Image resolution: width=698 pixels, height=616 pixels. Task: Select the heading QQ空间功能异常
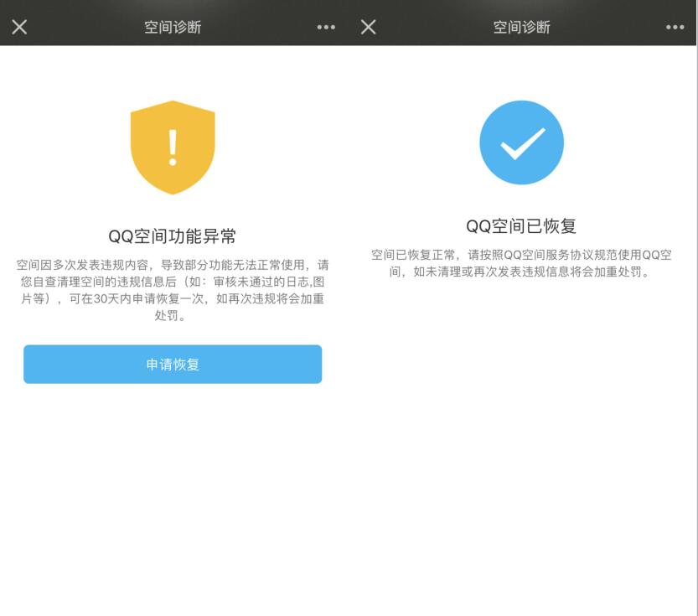173,236
